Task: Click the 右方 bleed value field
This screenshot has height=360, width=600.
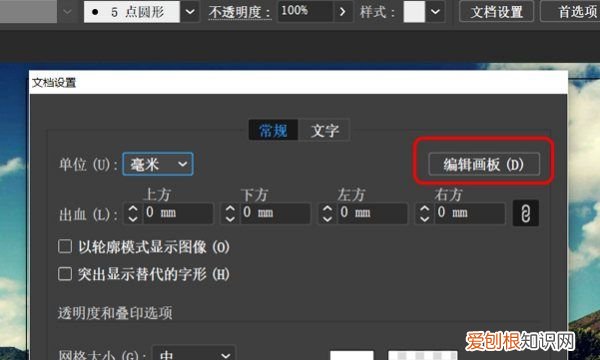Action: click(470, 213)
